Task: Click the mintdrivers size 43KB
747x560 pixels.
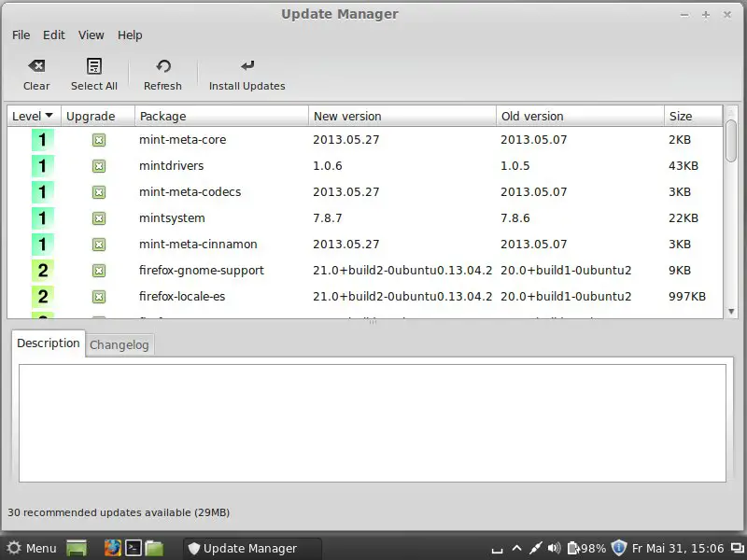Action: click(x=684, y=166)
